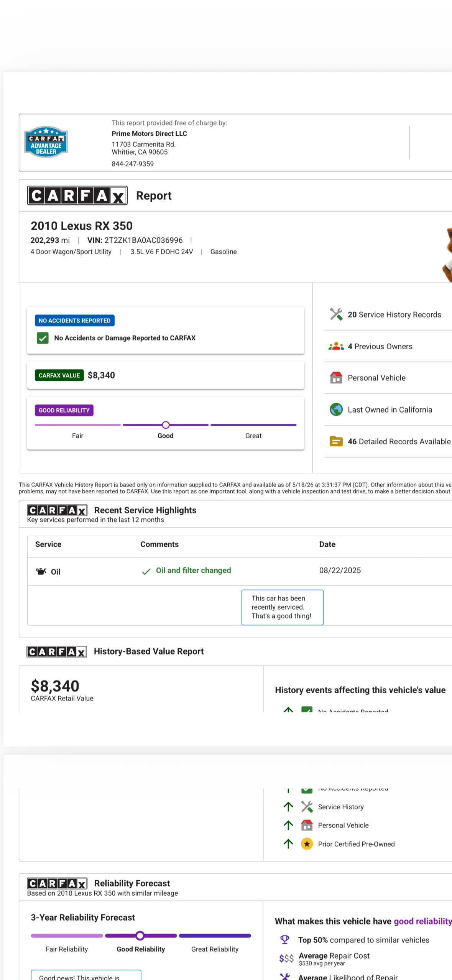Screen dimensions: 452x980
Task: Click the green No Accidents checkmark box
Action: (x=43, y=338)
